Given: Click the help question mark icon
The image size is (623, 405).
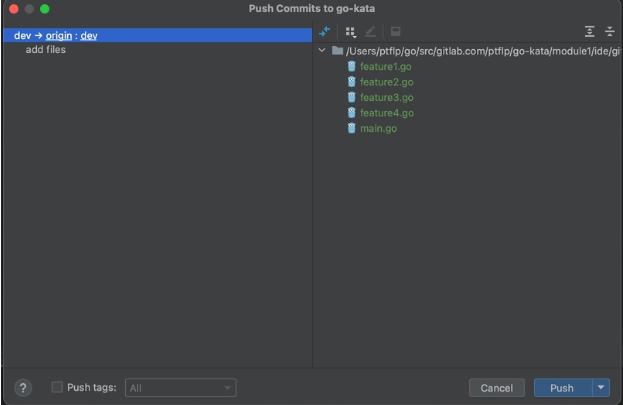Looking at the screenshot, I should click(24, 388).
